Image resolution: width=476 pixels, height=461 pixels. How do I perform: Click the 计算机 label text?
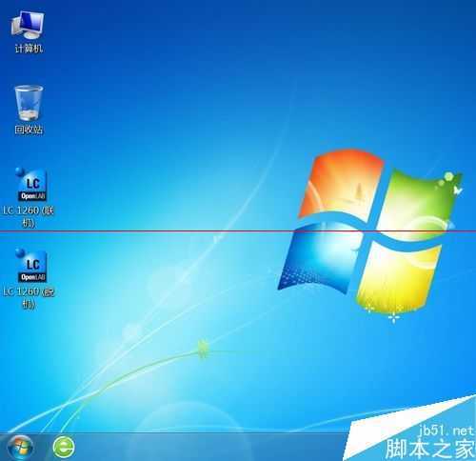pos(29,49)
